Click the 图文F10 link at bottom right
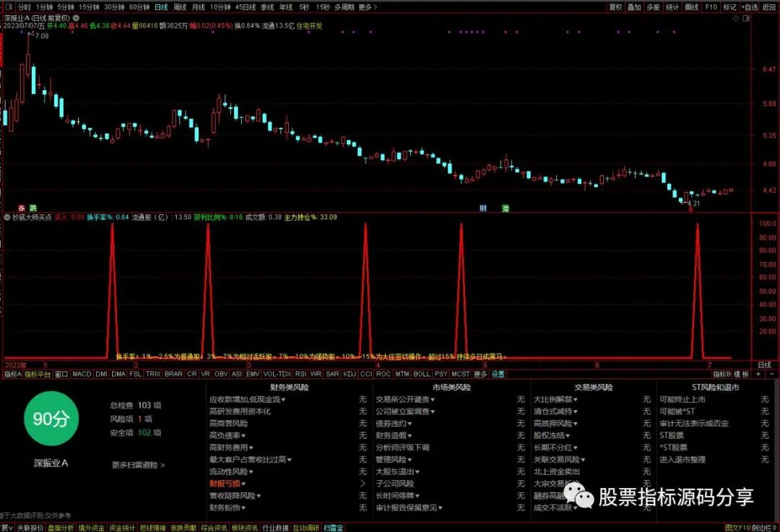The height and width of the screenshot is (532, 780). [x=737, y=528]
